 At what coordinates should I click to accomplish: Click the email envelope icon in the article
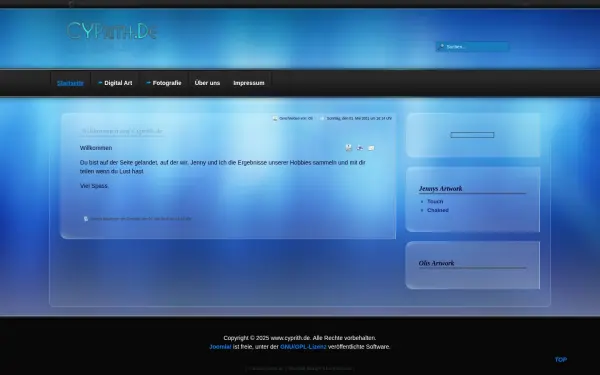click(x=371, y=148)
